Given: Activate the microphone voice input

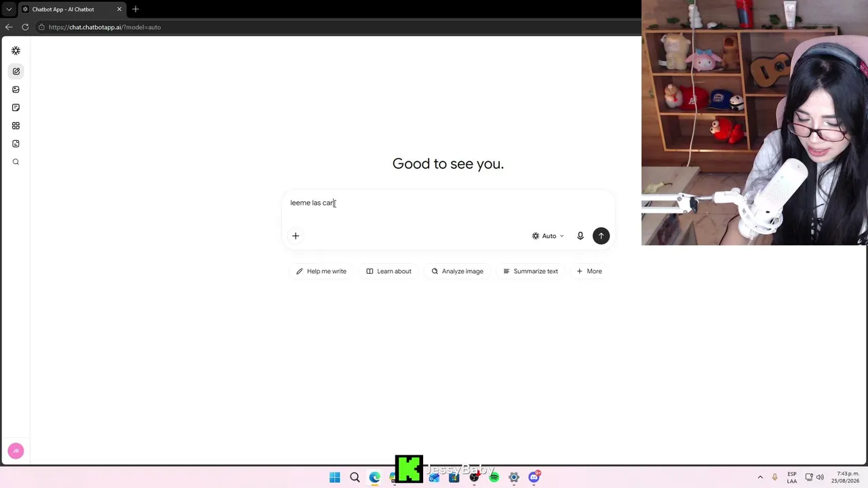Looking at the screenshot, I should pyautogui.click(x=580, y=236).
